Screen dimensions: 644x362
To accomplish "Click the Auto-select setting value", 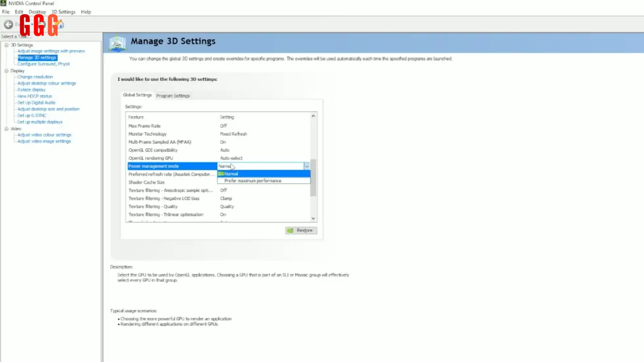I will coord(231,158).
